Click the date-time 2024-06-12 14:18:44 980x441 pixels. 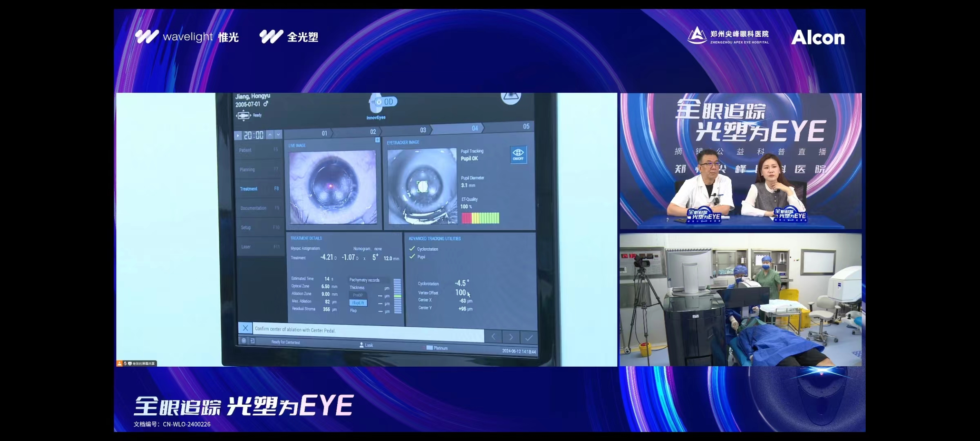click(x=519, y=351)
